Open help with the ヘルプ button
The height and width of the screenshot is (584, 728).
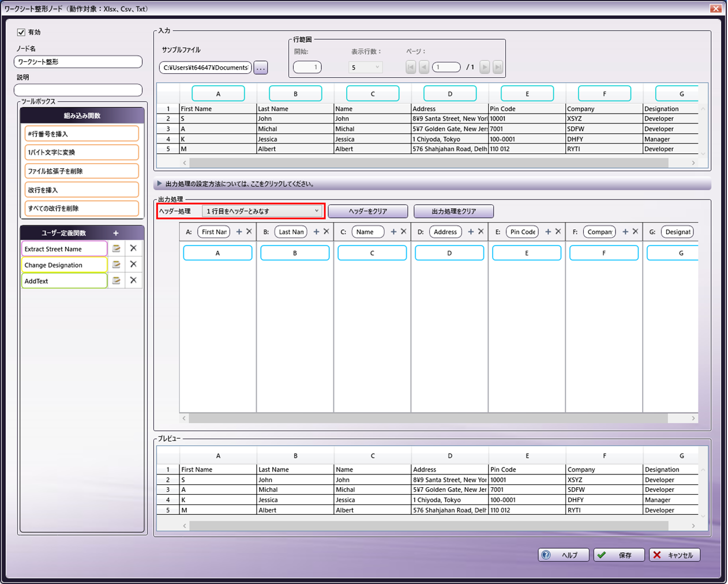click(564, 555)
